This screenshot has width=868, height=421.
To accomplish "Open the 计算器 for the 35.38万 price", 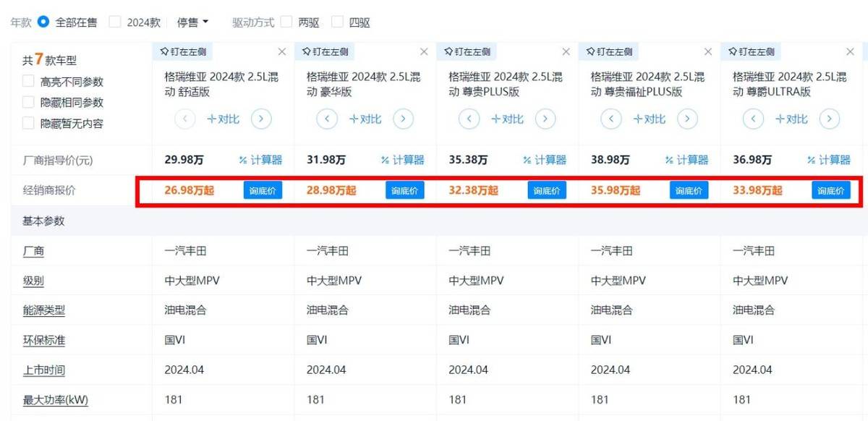I will [545, 160].
